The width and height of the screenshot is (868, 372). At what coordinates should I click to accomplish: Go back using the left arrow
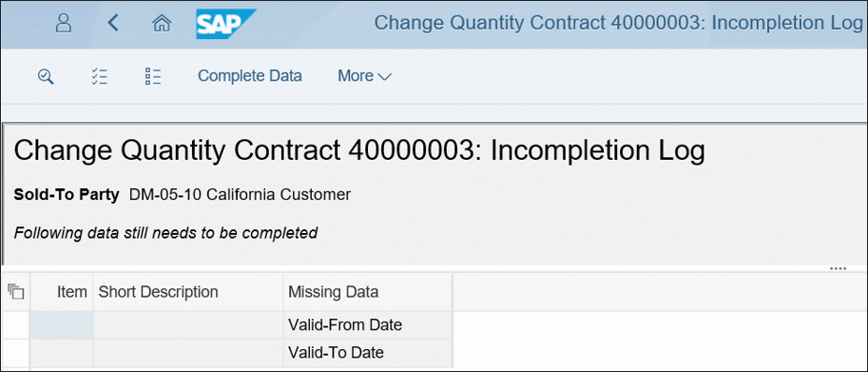[x=113, y=23]
